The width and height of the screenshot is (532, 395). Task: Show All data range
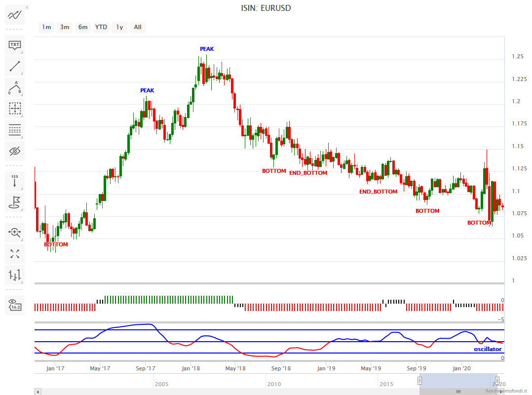point(138,27)
